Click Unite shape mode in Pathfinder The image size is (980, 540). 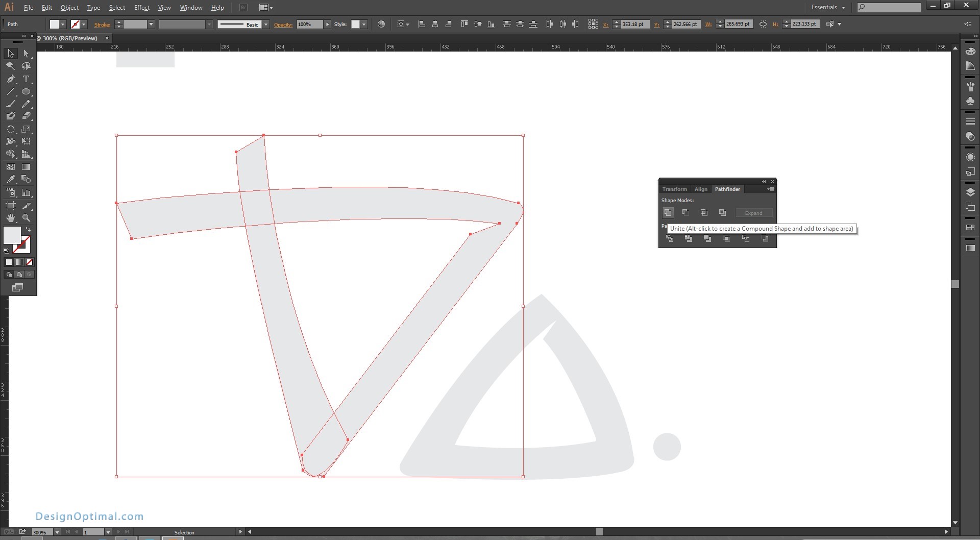coord(668,213)
